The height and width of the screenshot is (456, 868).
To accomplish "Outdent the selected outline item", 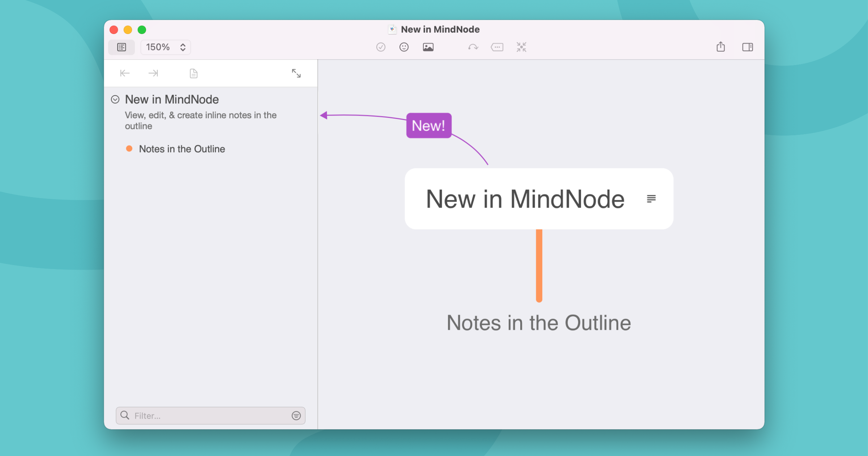I will 125,73.
